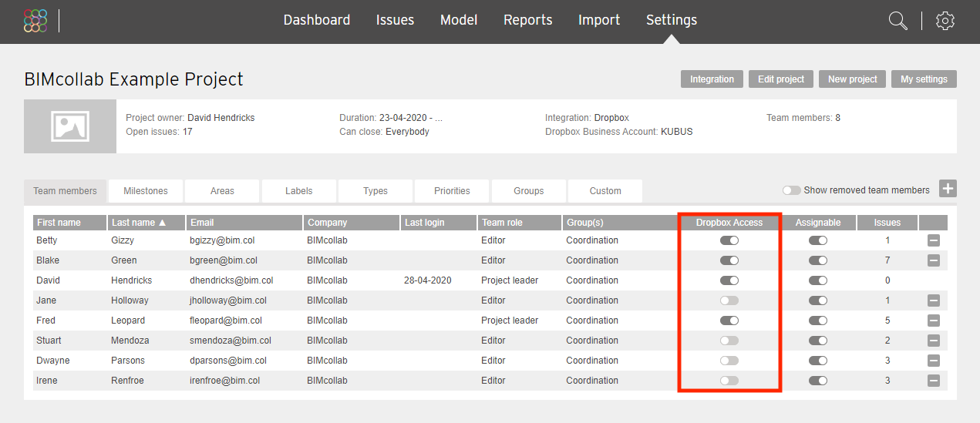Toggle Assignable for Irene Renfroe
Screen dimensions: 980x423
pyautogui.click(x=818, y=381)
